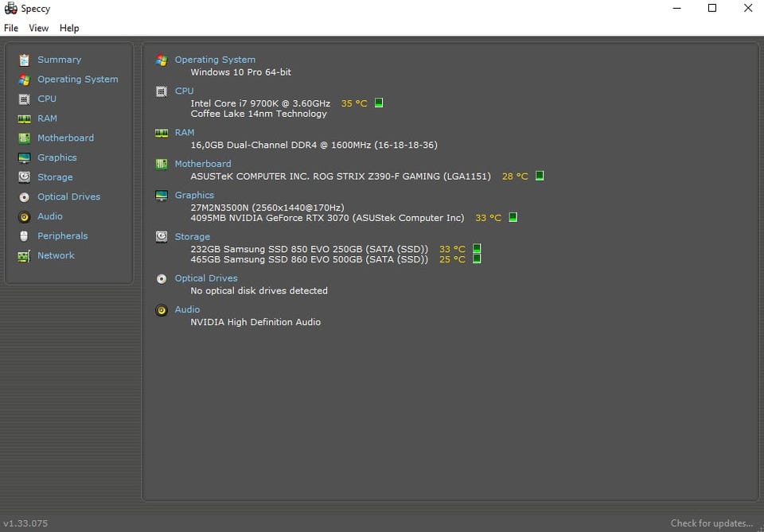Click the Summary clipboard icon in sidebar
Image resolution: width=764 pixels, height=532 pixels.
pyautogui.click(x=24, y=60)
